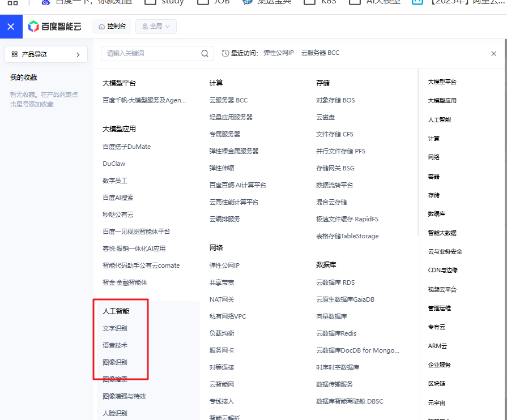Click the recent visits clock icon
The width and height of the screenshot is (507, 420).
(225, 53)
